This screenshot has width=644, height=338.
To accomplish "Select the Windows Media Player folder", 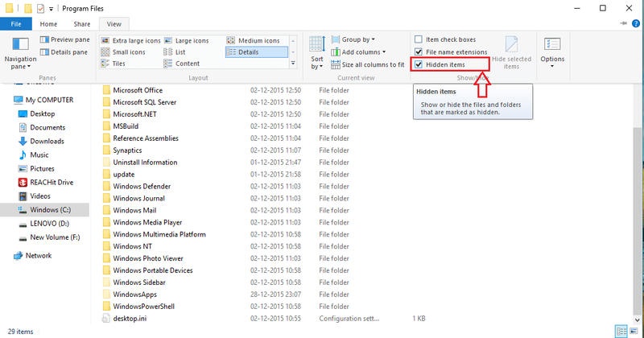I will point(147,222).
